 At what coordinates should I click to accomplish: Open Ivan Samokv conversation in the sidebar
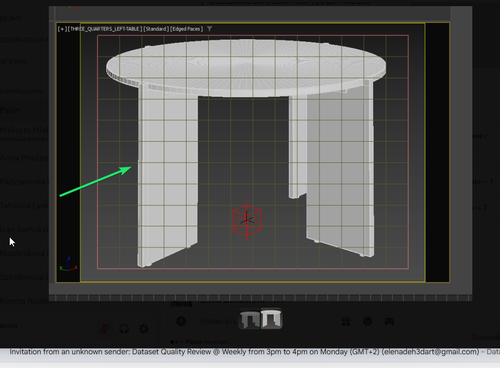click(x=24, y=229)
